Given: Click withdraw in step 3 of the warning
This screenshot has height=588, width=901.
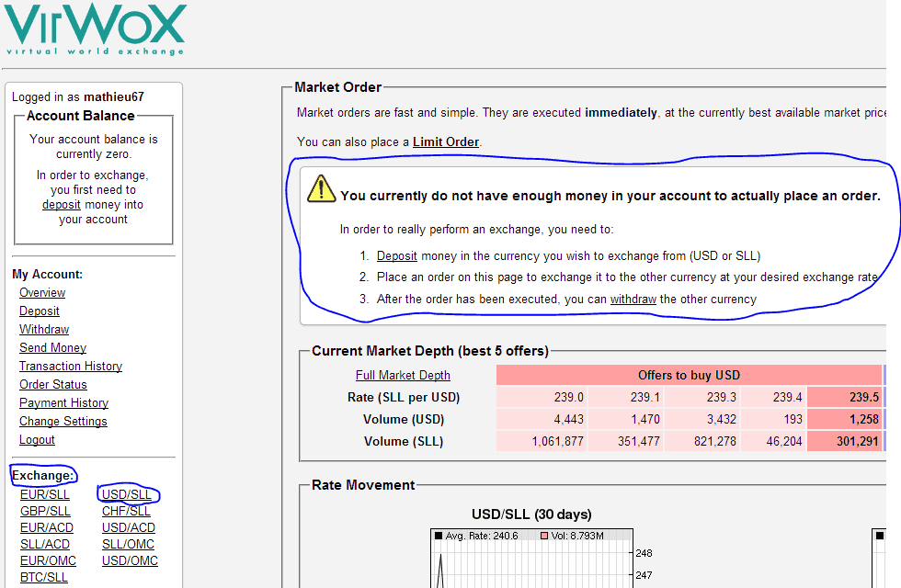Looking at the screenshot, I should pyautogui.click(x=633, y=300).
